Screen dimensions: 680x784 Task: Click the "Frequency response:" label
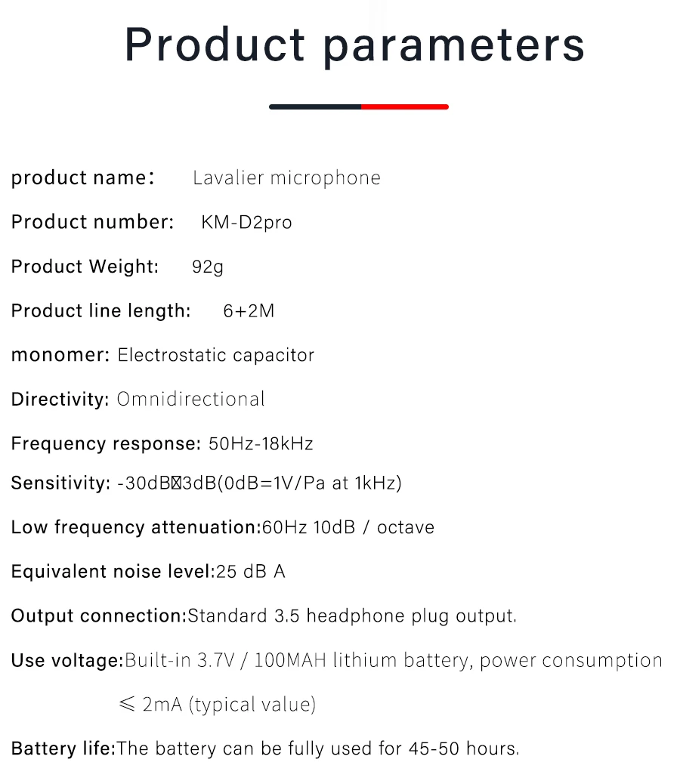pos(106,444)
